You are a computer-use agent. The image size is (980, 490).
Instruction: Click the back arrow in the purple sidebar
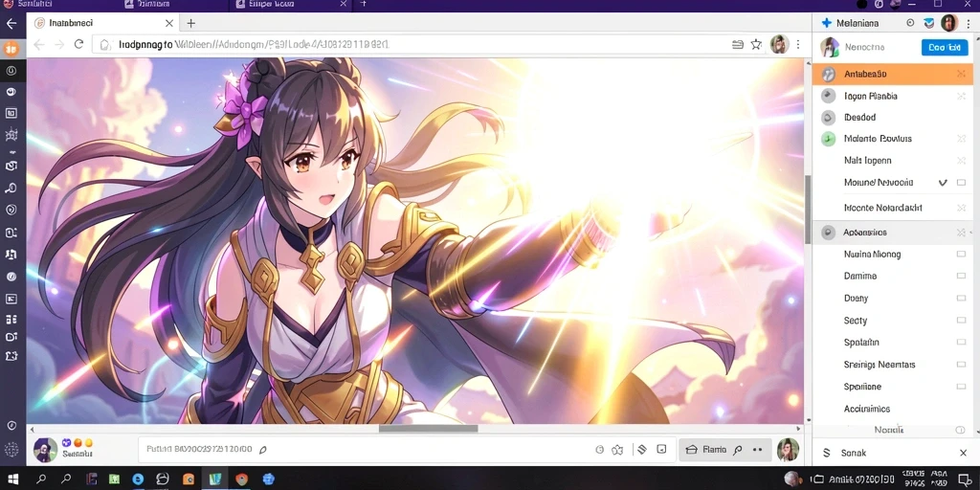pyautogui.click(x=11, y=24)
